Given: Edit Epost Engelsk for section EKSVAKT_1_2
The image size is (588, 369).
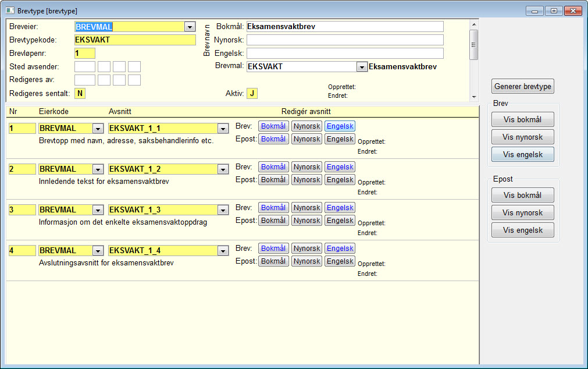Looking at the screenshot, I should 340,180.
